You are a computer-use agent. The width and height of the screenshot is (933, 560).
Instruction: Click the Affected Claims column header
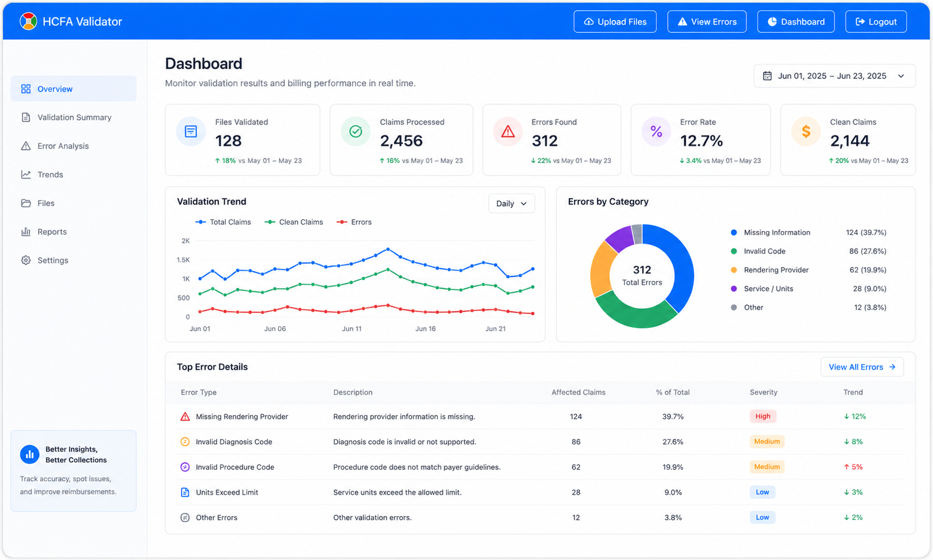pos(579,392)
